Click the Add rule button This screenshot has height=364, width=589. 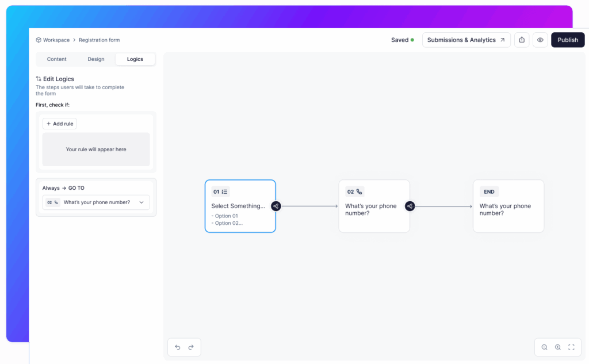point(59,123)
